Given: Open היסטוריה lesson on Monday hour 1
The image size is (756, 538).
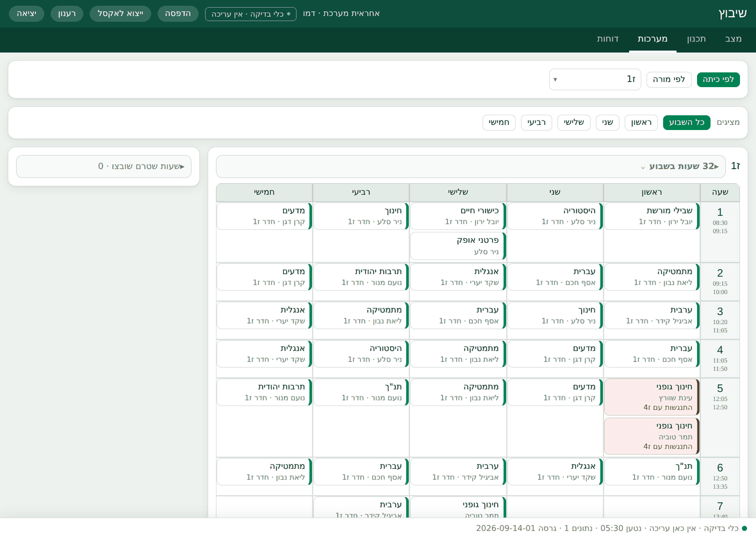Looking at the screenshot, I should (555, 216).
